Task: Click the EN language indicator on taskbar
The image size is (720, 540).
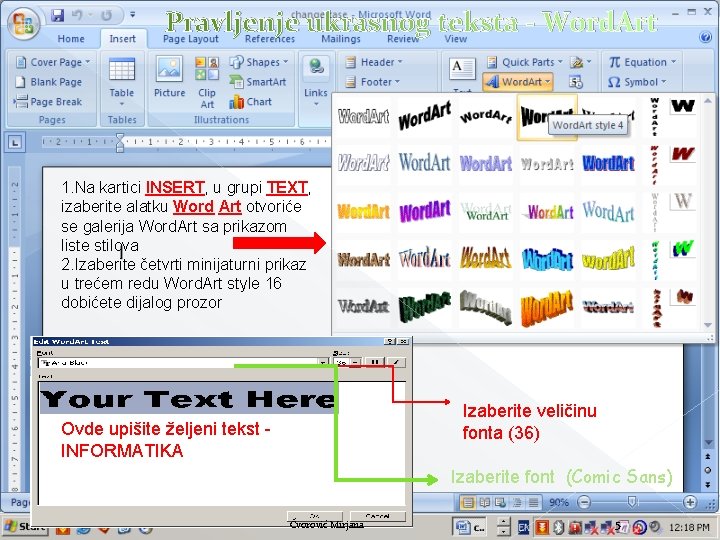Action: pyautogui.click(x=523, y=527)
